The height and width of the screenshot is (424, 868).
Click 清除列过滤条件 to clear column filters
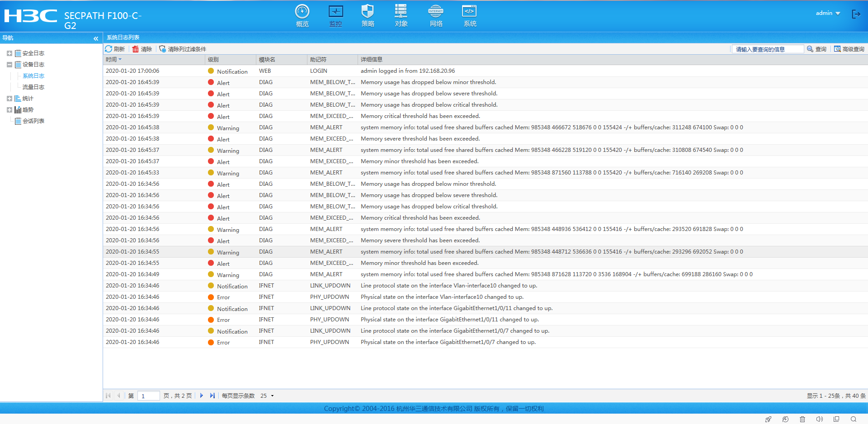(x=183, y=49)
